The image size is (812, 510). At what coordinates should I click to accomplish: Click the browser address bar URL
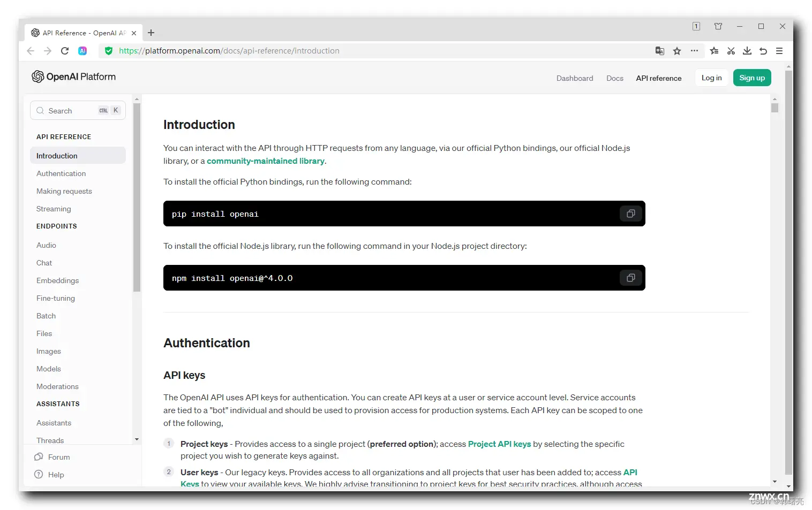tap(229, 51)
